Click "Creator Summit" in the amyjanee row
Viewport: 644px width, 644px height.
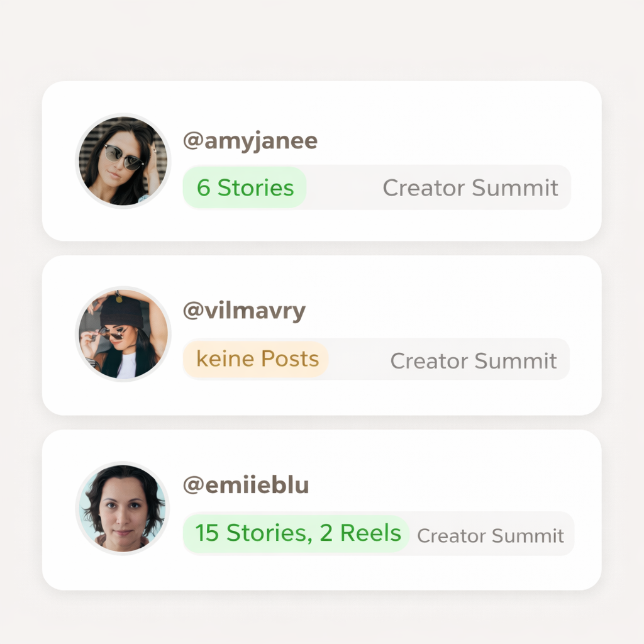(x=470, y=187)
